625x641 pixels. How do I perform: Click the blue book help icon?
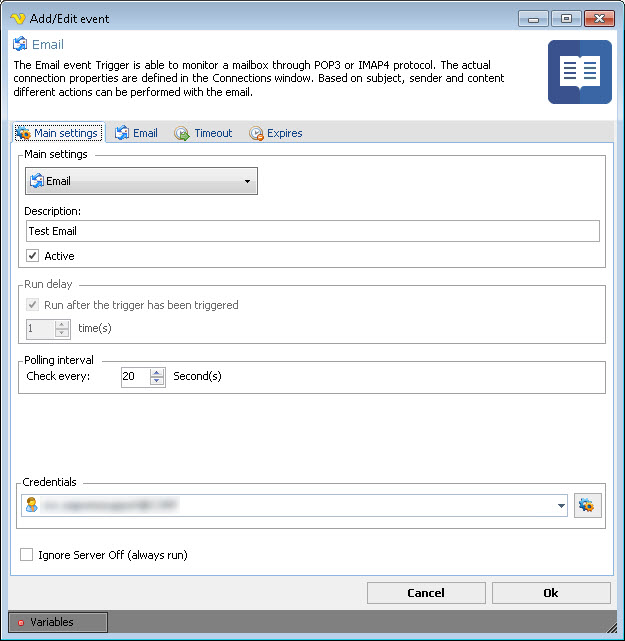[x=579, y=72]
